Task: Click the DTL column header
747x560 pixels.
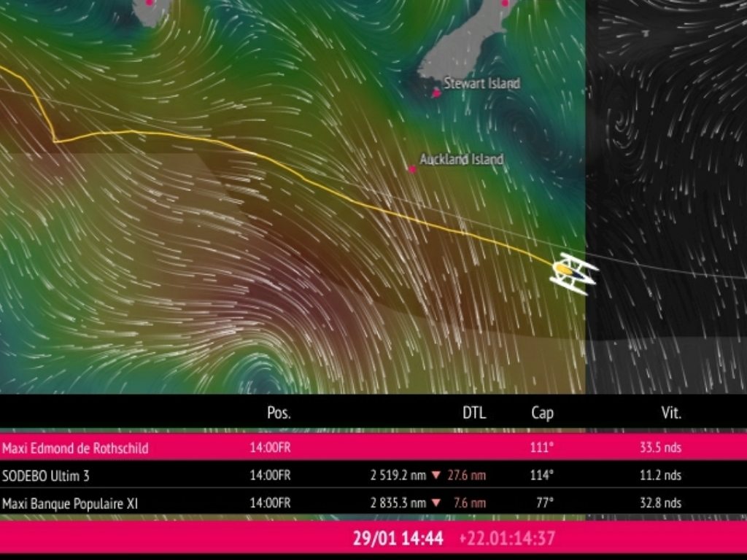Action: tap(474, 413)
